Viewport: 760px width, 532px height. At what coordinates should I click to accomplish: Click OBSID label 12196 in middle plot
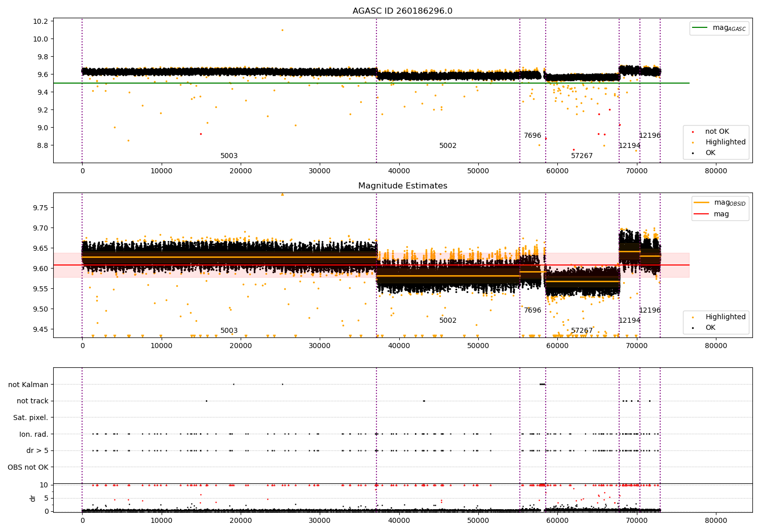click(x=650, y=311)
